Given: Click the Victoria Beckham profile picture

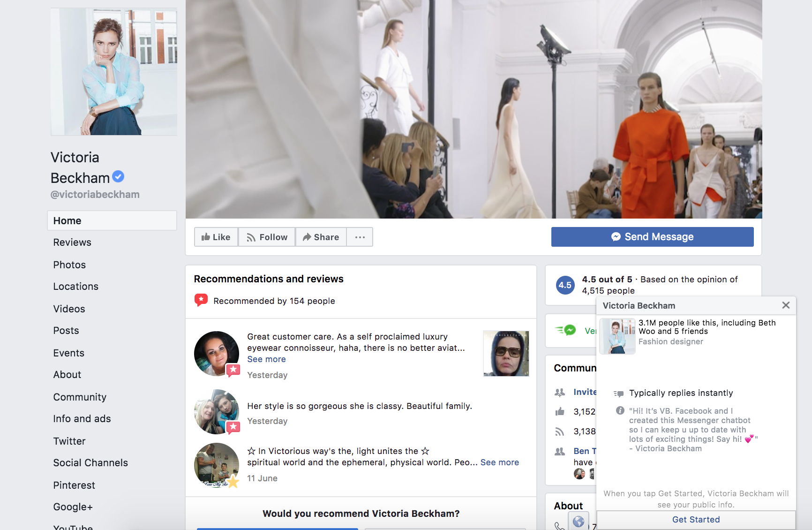Looking at the screenshot, I should (x=114, y=71).
